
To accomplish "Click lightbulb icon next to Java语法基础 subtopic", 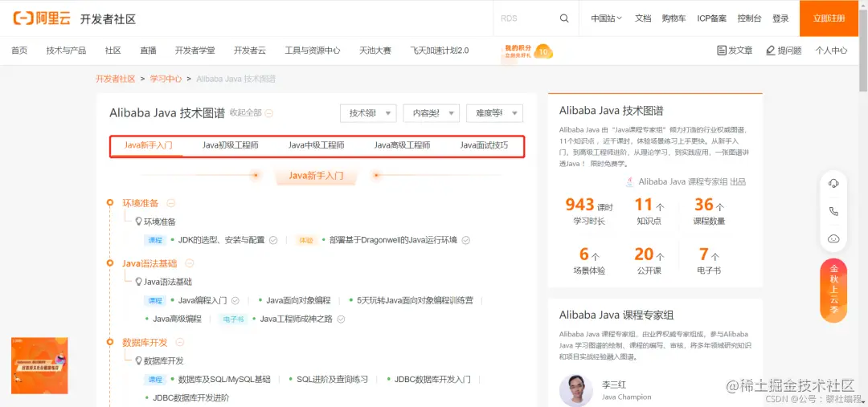I will 139,282.
